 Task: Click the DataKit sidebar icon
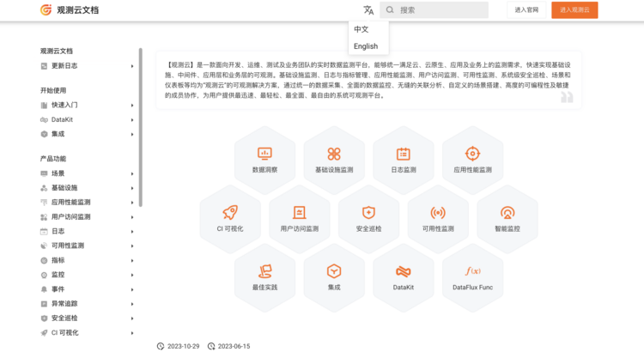tap(44, 119)
